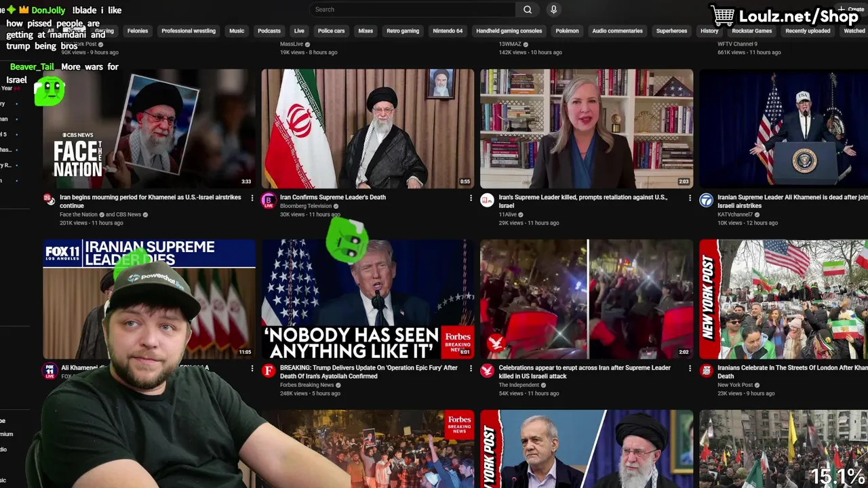Open New York Post Pezeshkian and Khamenei thumbnail
868x488 pixels.
coord(587,449)
